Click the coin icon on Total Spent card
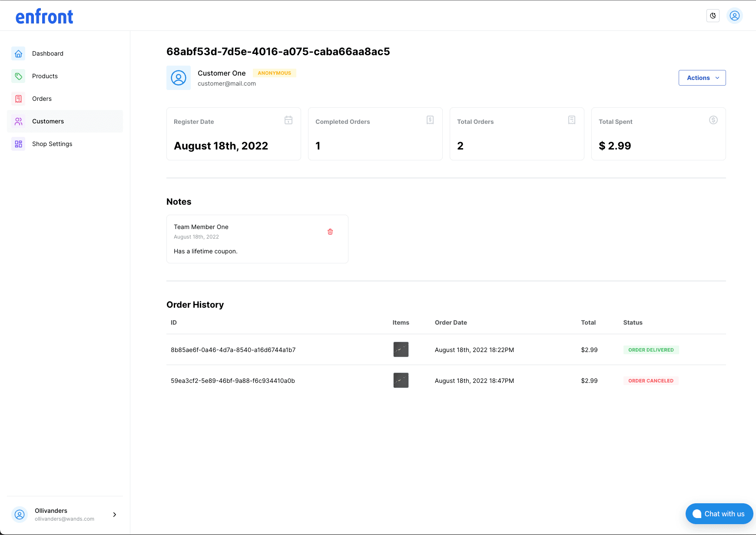The height and width of the screenshot is (535, 756). pyautogui.click(x=713, y=120)
